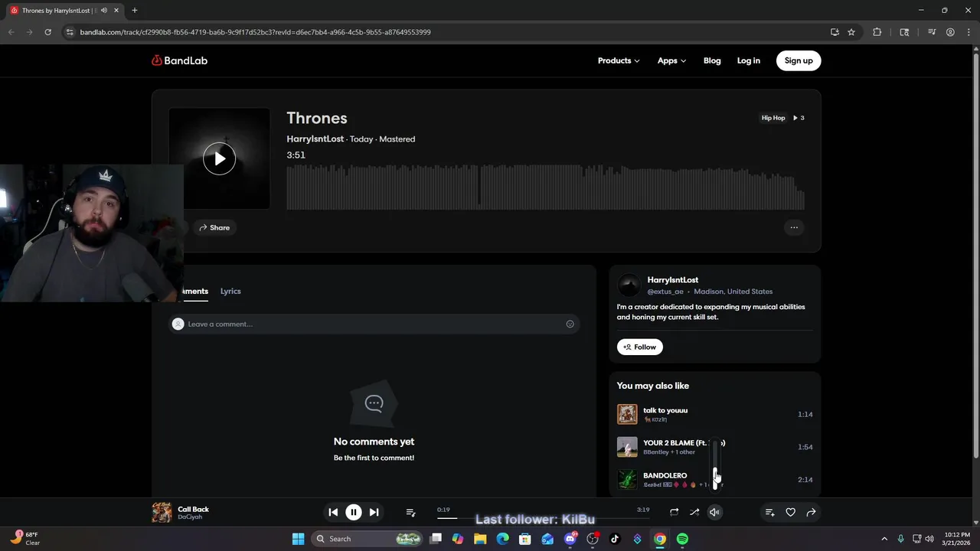Add current song to a playlist
980x551 pixels.
pos(770,512)
